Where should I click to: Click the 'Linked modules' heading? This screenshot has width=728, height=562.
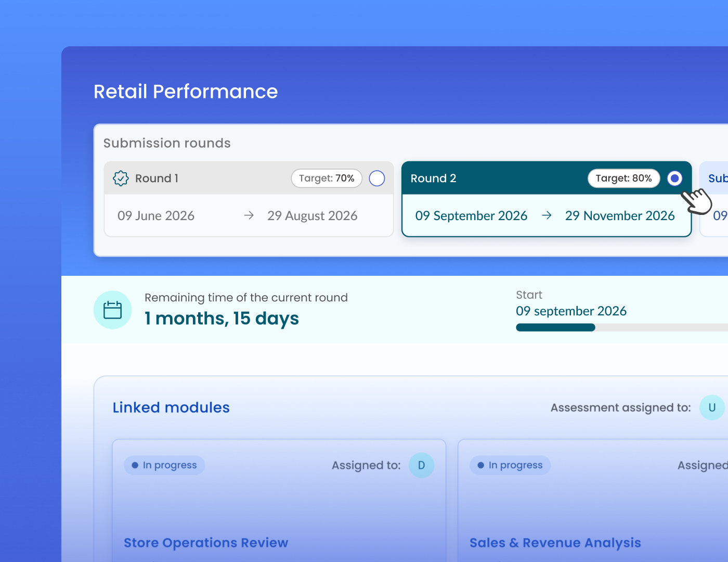tap(171, 407)
